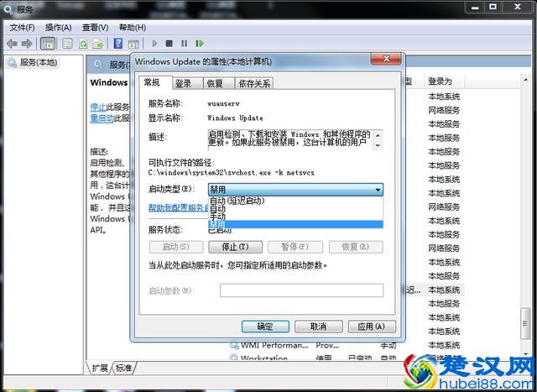This screenshot has width=537, height=392.
Task: Click services list scroll-up arrow
Action: tap(526, 81)
